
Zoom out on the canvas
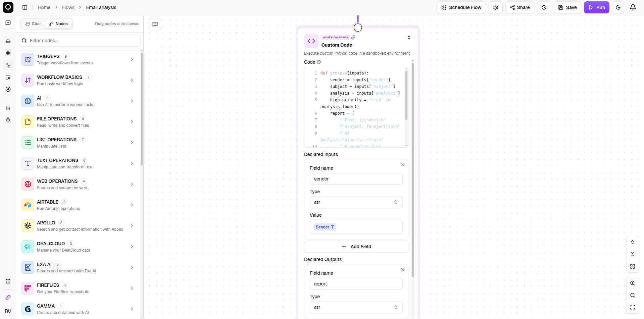[633, 295]
